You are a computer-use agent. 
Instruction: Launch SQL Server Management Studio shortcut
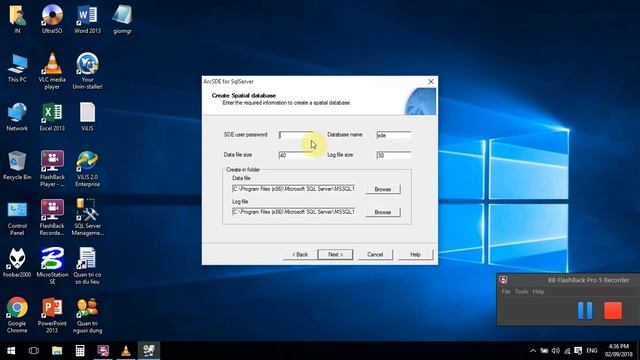click(x=87, y=217)
